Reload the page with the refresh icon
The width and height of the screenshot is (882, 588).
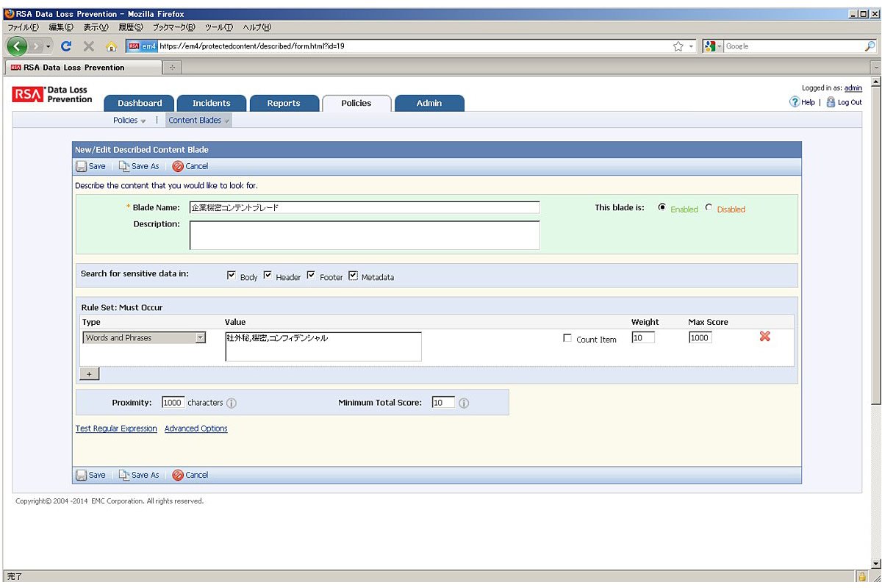tap(66, 46)
